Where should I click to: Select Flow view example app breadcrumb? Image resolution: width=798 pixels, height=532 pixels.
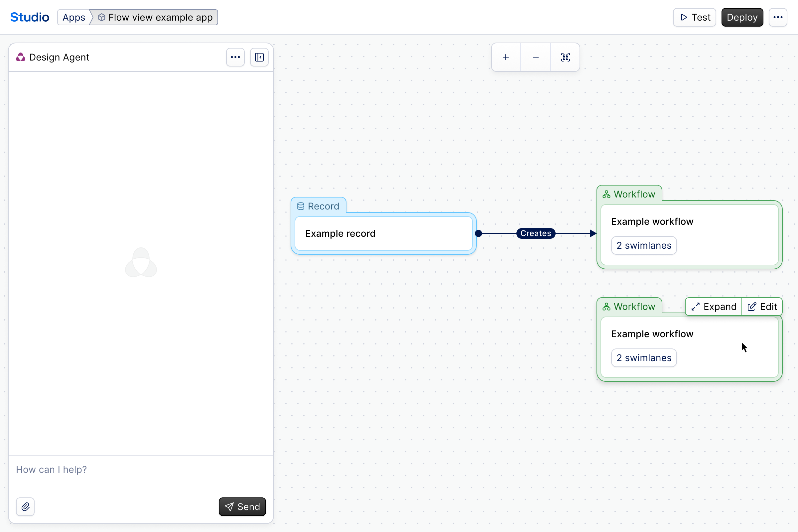(x=155, y=17)
